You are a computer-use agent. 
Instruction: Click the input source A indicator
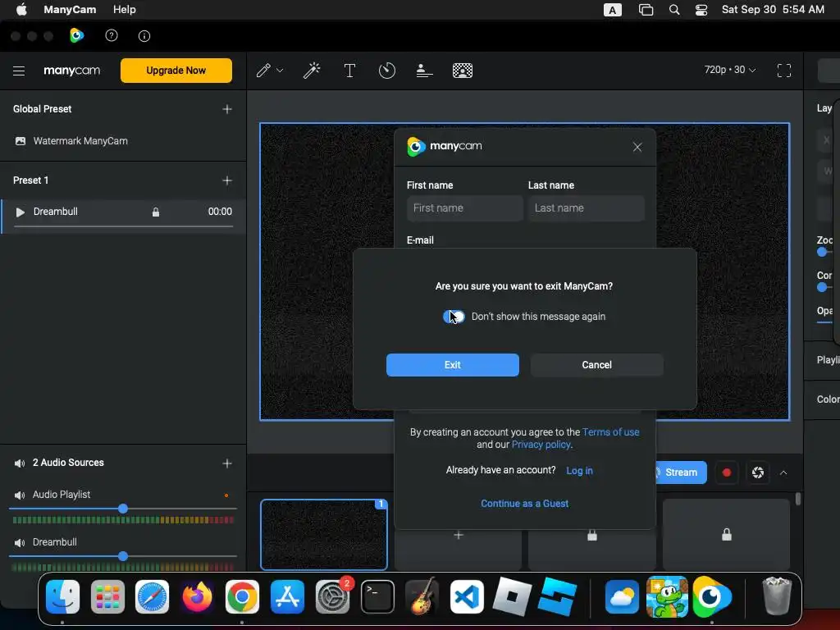[x=612, y=10]
